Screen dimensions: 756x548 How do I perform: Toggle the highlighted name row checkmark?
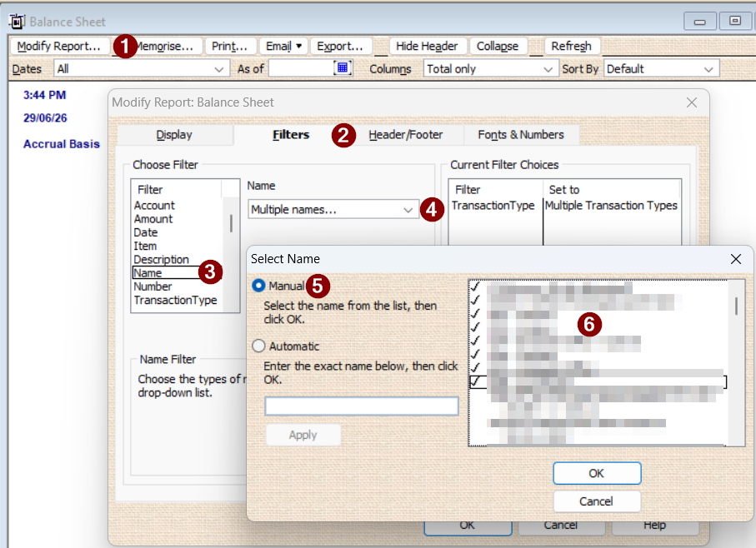click(x=476, y=381)
